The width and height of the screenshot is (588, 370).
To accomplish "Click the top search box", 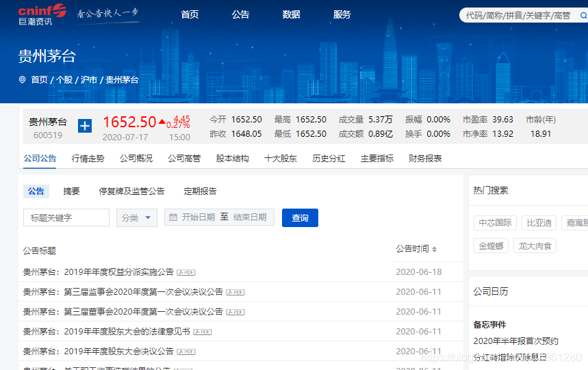I will pyautogui.click(x=520, y=15).
